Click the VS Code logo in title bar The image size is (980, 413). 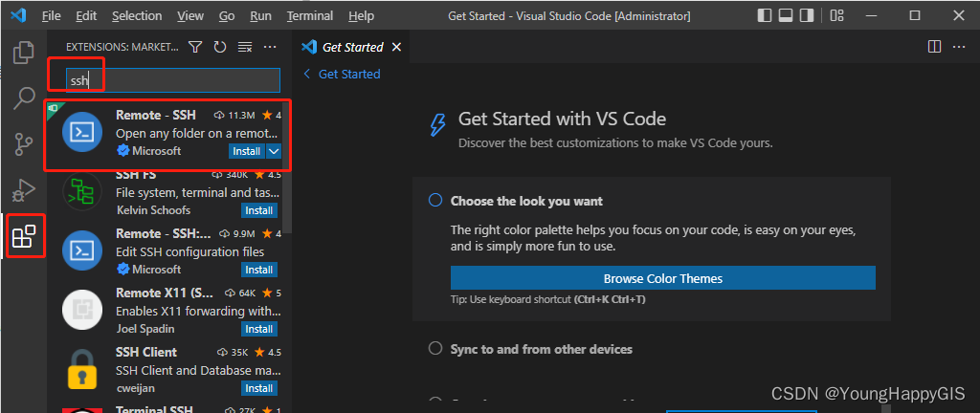coord(18,15)
